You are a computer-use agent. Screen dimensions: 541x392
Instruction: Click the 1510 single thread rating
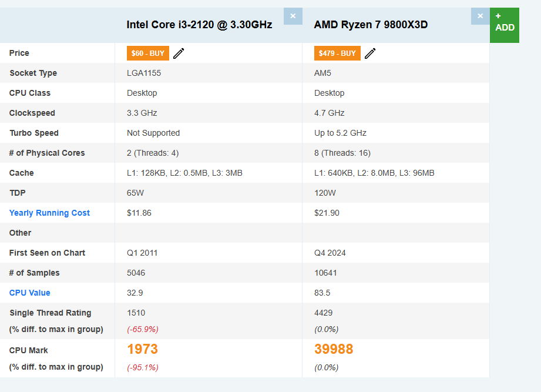(x=136, y=313)
